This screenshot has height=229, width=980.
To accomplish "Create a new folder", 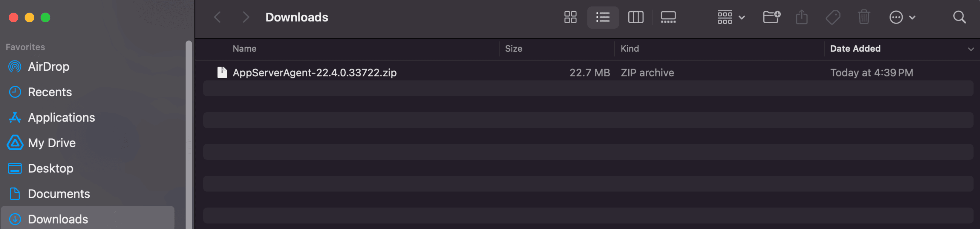I will coord(771,17).
